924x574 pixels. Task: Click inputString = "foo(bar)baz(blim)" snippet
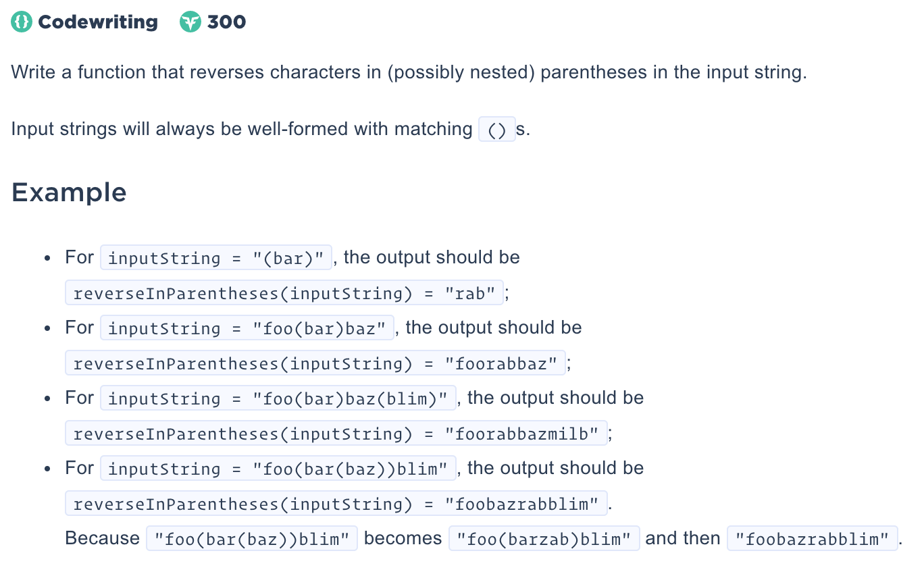278,398
